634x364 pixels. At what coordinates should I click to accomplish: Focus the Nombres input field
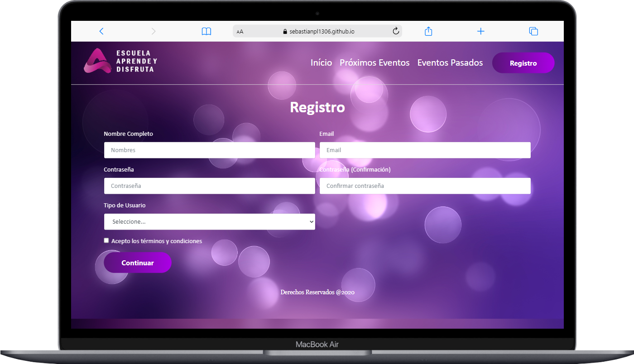point(209,150)
